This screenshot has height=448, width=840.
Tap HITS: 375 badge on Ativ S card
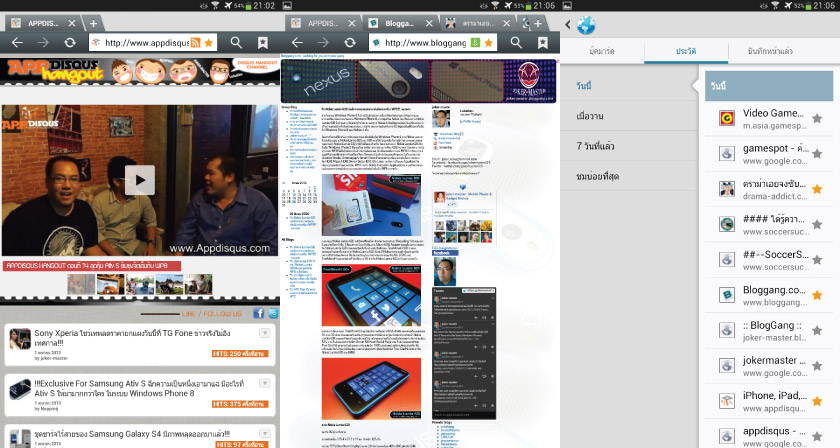point(239,404)
